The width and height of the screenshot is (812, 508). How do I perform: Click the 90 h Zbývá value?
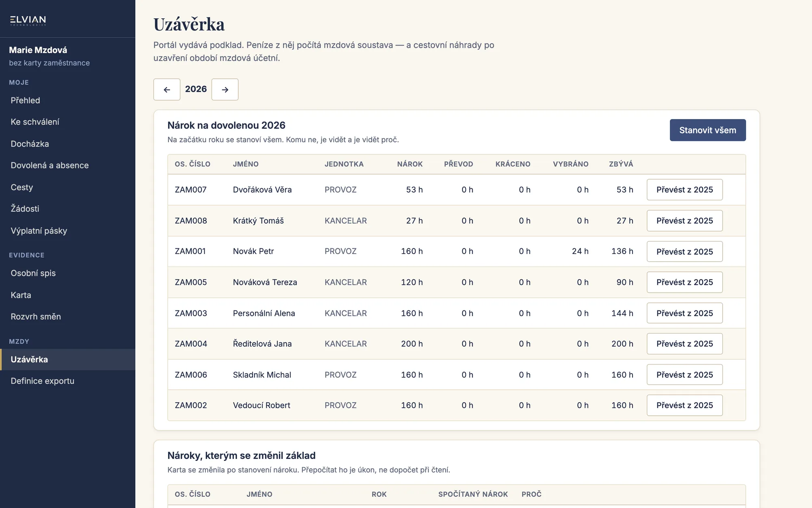[x=625, y=282]
